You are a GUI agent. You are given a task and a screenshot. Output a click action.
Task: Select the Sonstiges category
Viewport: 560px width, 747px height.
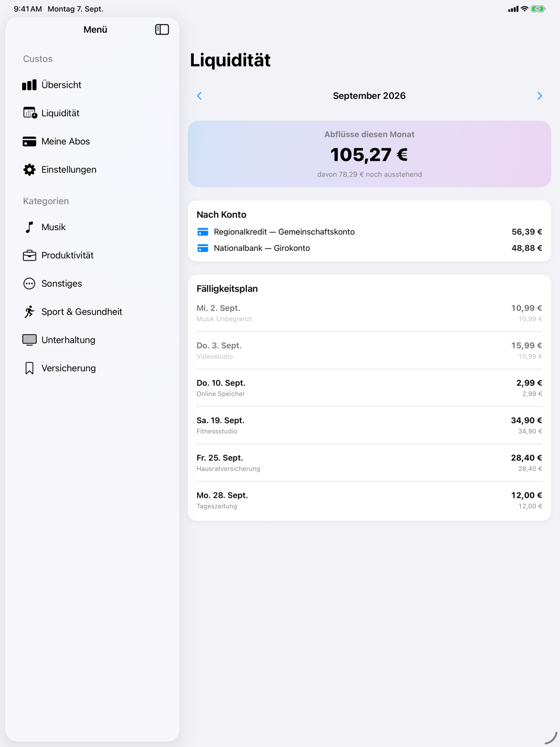(x=92, y=283)
